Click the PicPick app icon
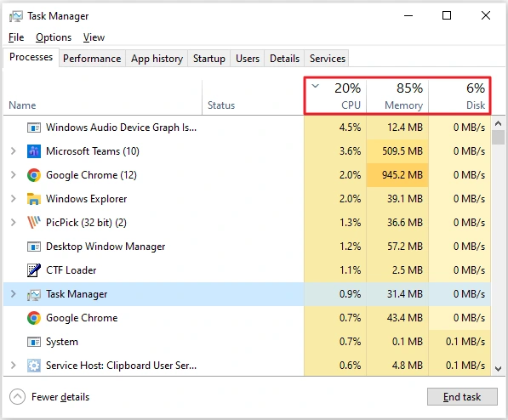 pyautogui.click(x=34, y=223)
